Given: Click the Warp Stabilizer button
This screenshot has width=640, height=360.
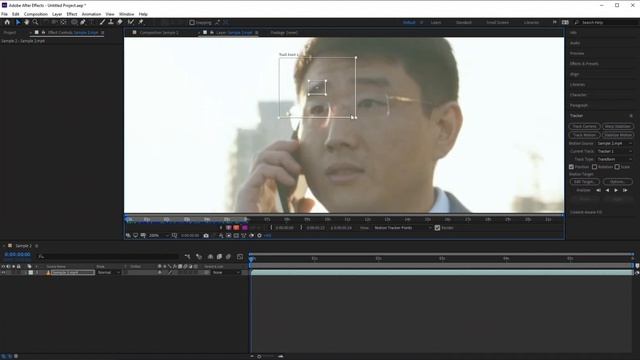Looking at the screenshot, I should coord(617,127).
